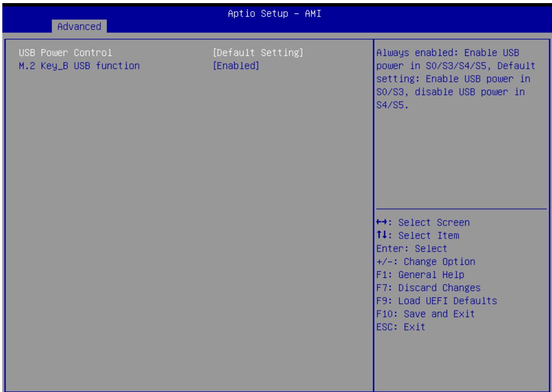Click F10: Save and Exit

point(426,314)
